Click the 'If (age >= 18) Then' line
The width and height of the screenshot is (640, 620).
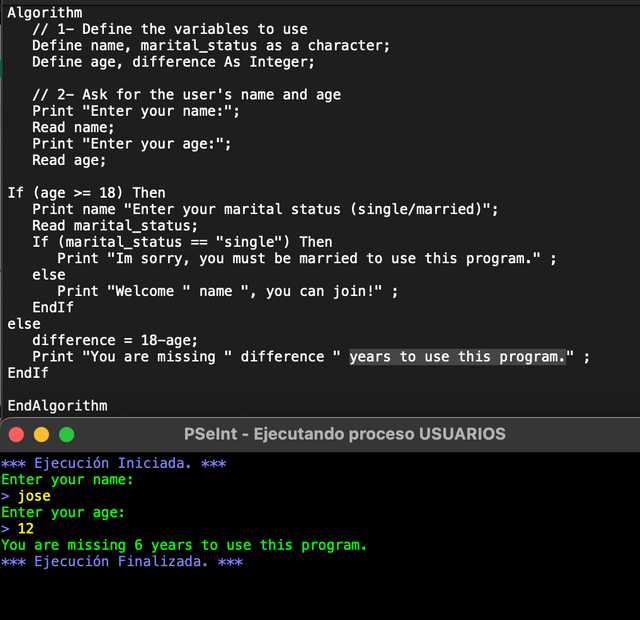[x=87, y=193]
